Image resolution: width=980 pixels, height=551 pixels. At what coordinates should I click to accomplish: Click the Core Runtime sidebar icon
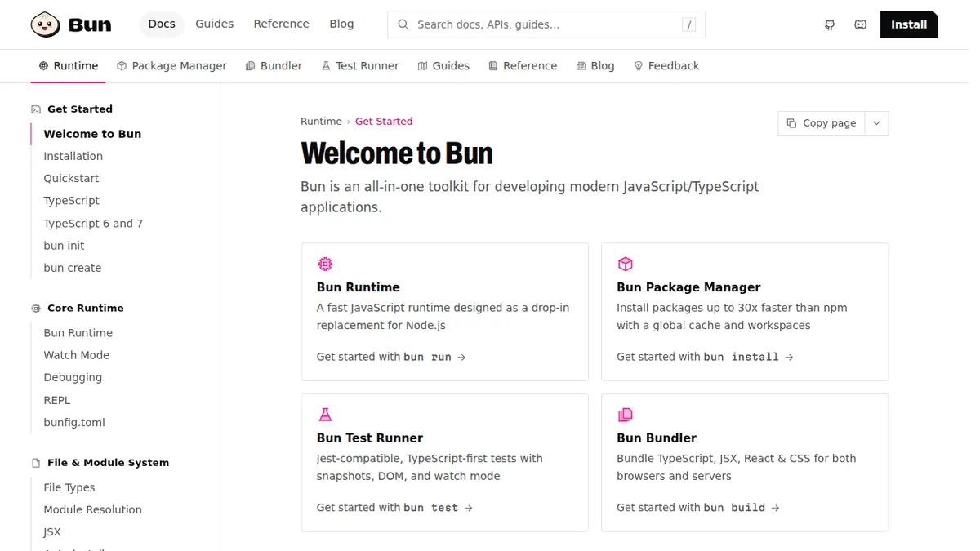click(x=36, y=309)
